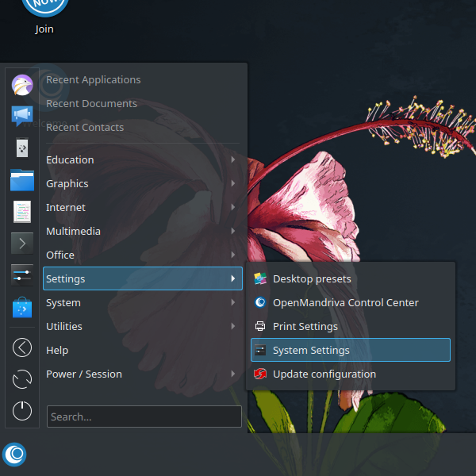The image size is (476, 476).
Task: Click the restart circular arrows icon
Action: (x=22, y=379)
